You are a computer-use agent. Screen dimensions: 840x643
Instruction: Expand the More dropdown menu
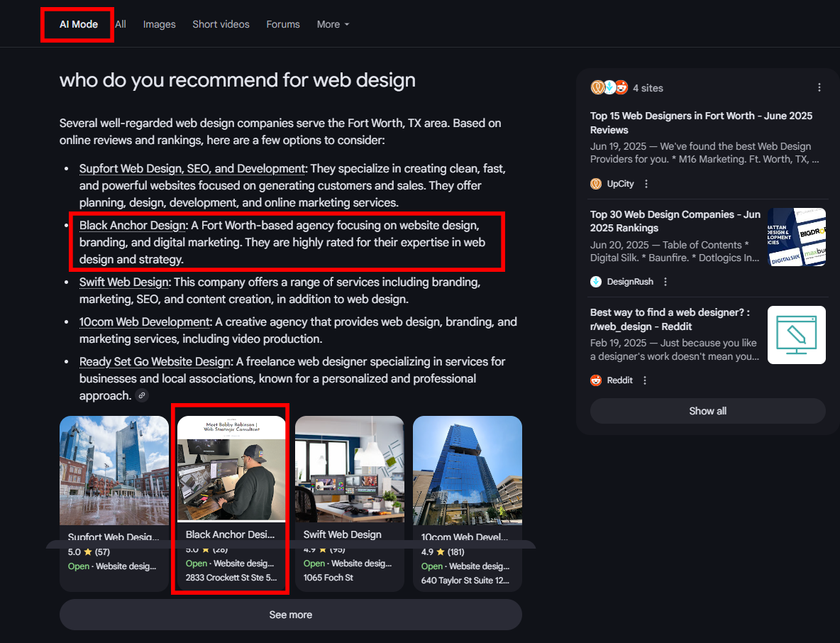click(x=333, y=24)
